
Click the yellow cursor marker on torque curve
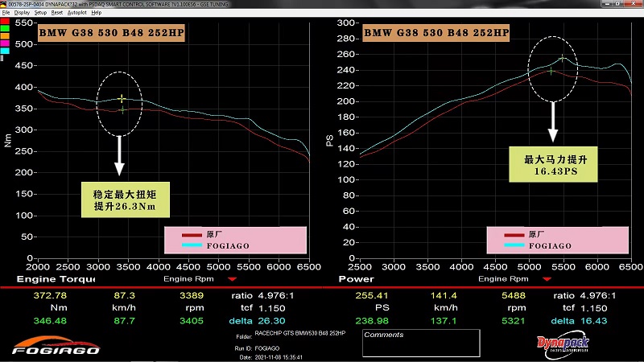[x=122, y=99]
